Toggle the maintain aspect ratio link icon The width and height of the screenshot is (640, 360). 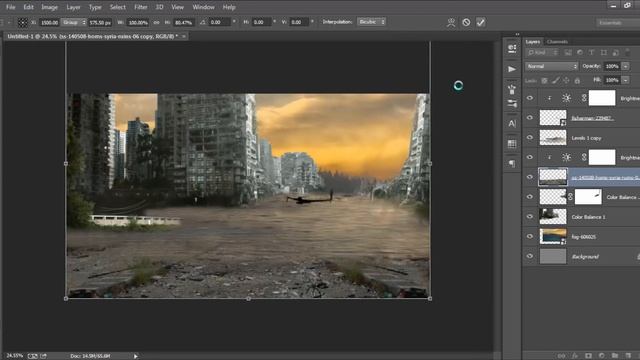[x=156, y=22]
